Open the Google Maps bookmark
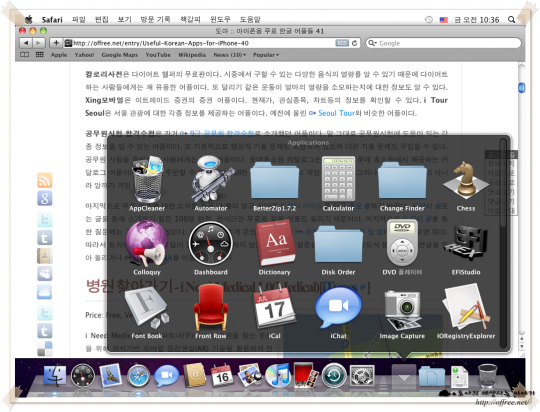This screenshot has width=540, height=412. pyautogui.click(x=120, y=55)
